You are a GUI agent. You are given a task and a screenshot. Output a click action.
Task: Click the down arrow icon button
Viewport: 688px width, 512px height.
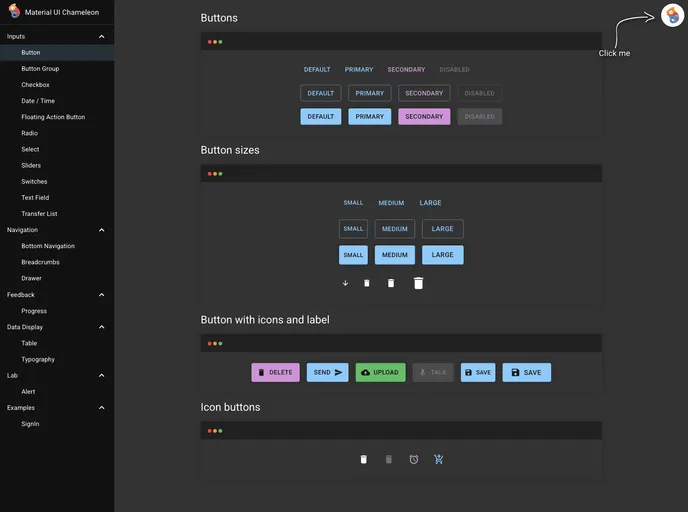[345, 283]
